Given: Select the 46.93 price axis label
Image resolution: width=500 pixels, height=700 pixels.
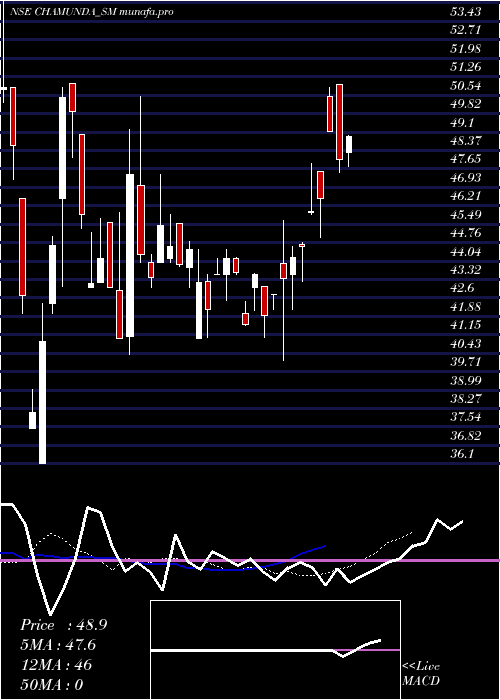Looking at the screenshot, I should click(465, 178).
